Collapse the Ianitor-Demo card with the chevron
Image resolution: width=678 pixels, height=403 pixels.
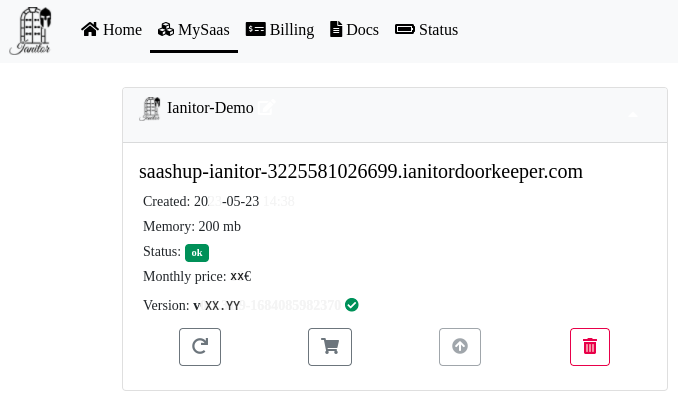[x=633, y=115]
